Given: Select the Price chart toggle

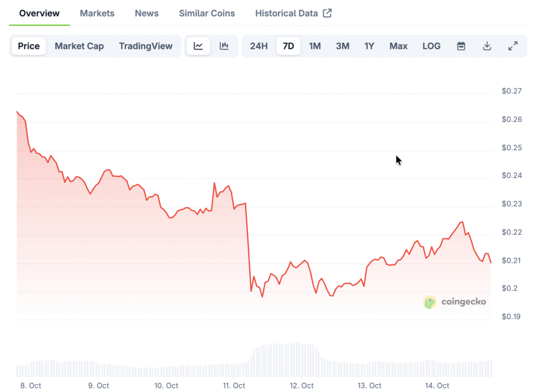Looking at the screenshot, I should click(29, 46).
